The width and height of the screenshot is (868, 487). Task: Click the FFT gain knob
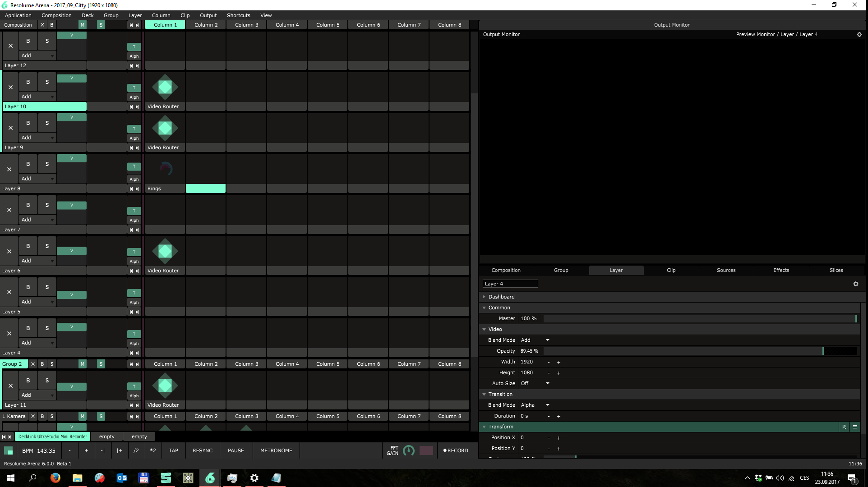click(x=409, y=450)
